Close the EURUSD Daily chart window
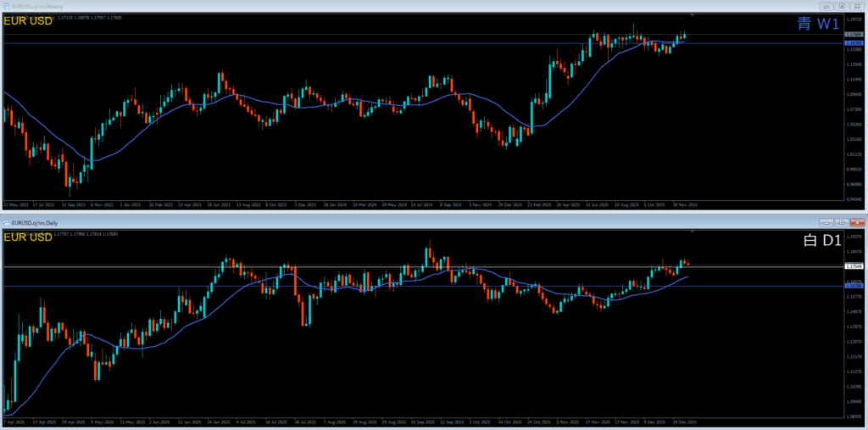This screenshot has height=430, width=868. pyautogui.click(x=857, y=222)
